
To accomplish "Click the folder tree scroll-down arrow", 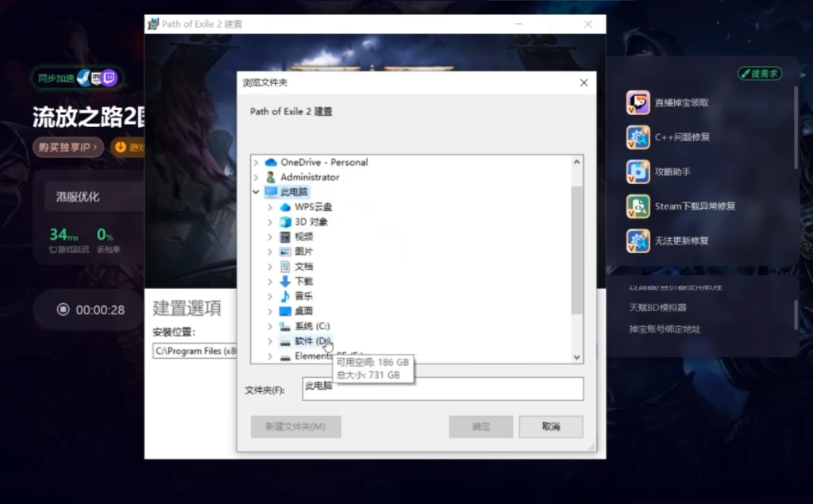I will tap(576, 357).
